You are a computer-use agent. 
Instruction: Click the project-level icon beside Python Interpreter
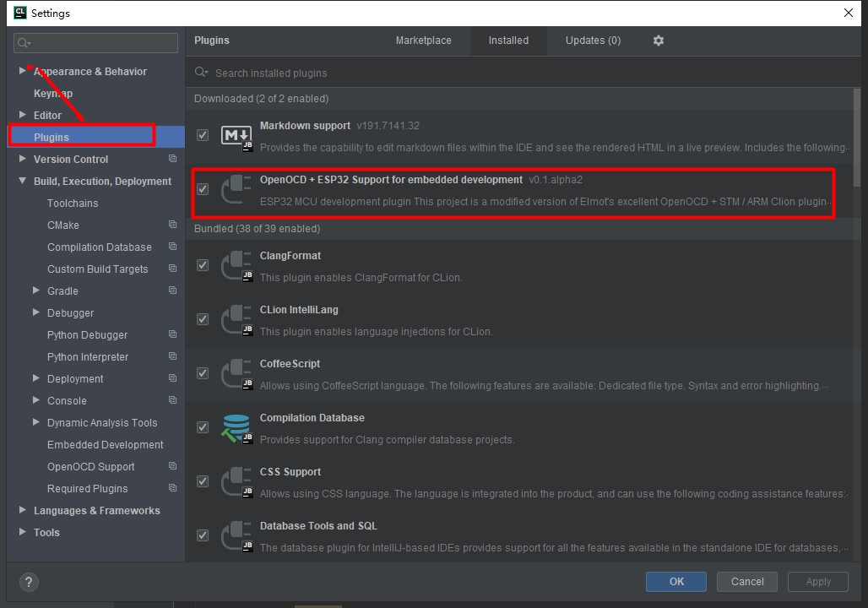(x=173, y=356)
